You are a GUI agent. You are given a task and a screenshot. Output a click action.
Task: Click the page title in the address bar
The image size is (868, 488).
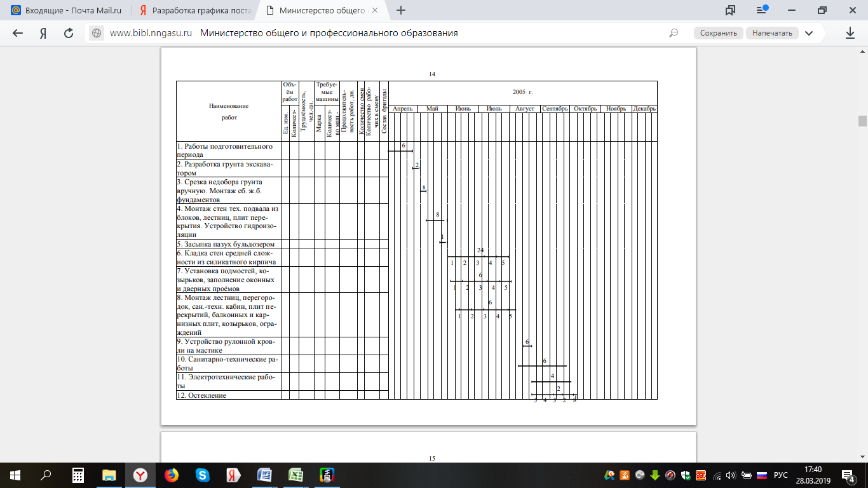coord(329,33)
